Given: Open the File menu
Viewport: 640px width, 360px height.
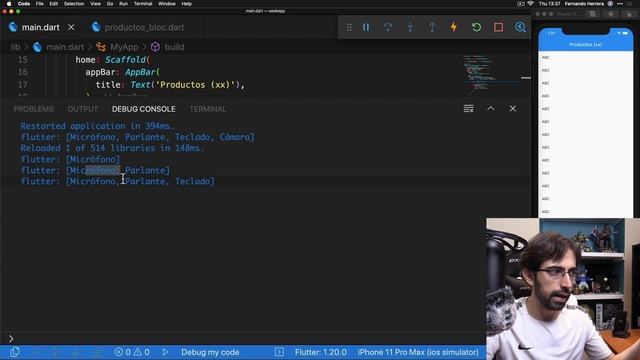Looking at the screenshot, I should coord(40,4).
